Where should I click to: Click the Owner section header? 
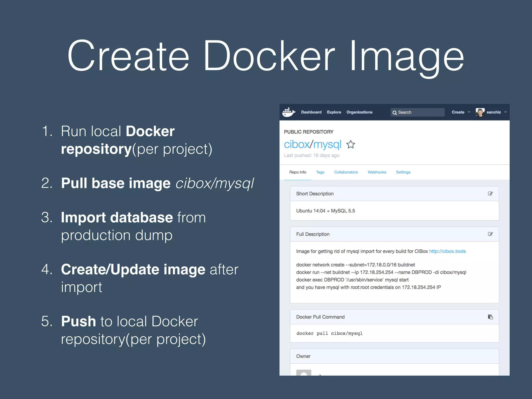coord(394,356)
